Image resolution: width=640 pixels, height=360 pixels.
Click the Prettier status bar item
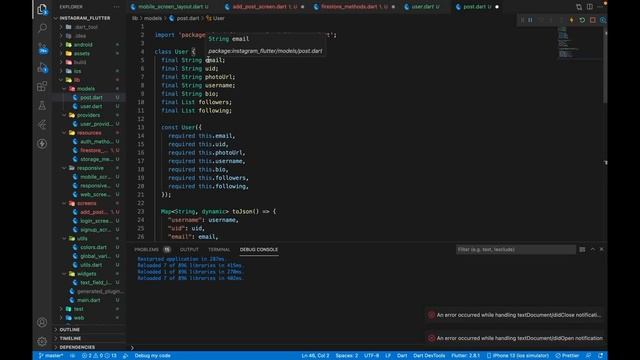[x=567, y=356]
